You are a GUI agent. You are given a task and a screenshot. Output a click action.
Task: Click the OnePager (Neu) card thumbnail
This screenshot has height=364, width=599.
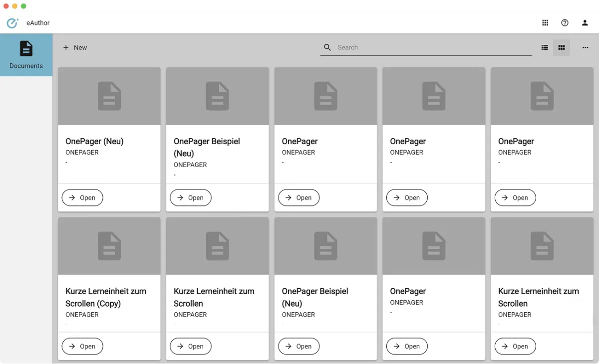pos(109,96)
